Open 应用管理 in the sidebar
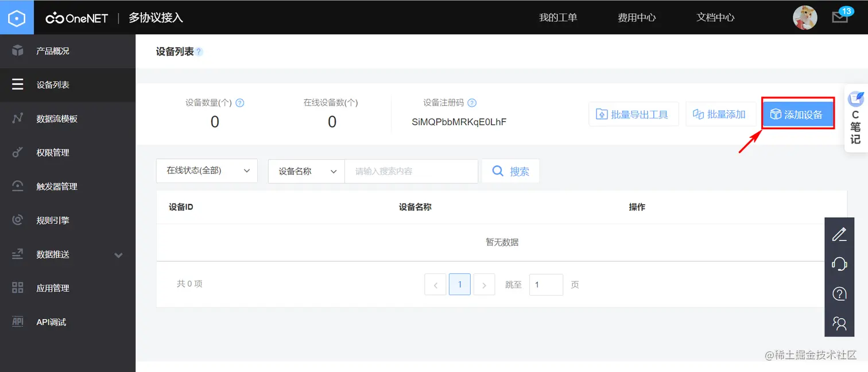The height and width of the screenshot is (372, 868). pyautogui.click(x=53, y=288)
